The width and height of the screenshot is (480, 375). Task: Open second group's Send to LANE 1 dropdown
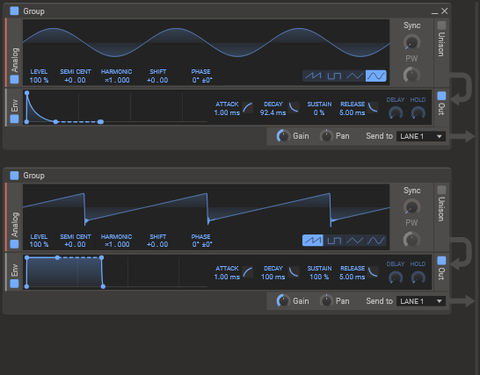(421, 301)
